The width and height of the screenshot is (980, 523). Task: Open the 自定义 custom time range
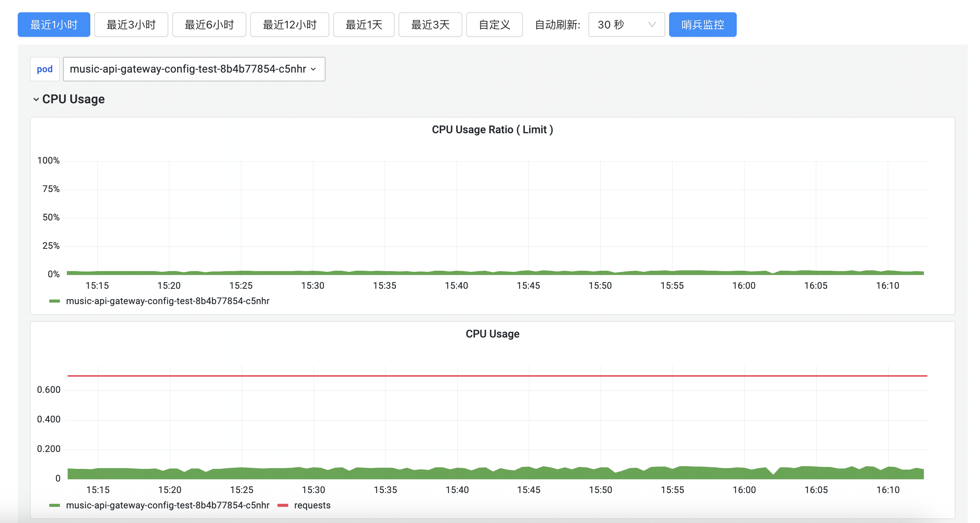[494, 25]
